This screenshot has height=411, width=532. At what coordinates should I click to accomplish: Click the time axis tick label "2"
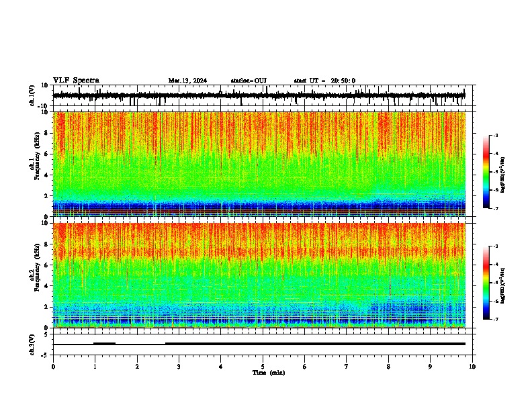point(137,367)
